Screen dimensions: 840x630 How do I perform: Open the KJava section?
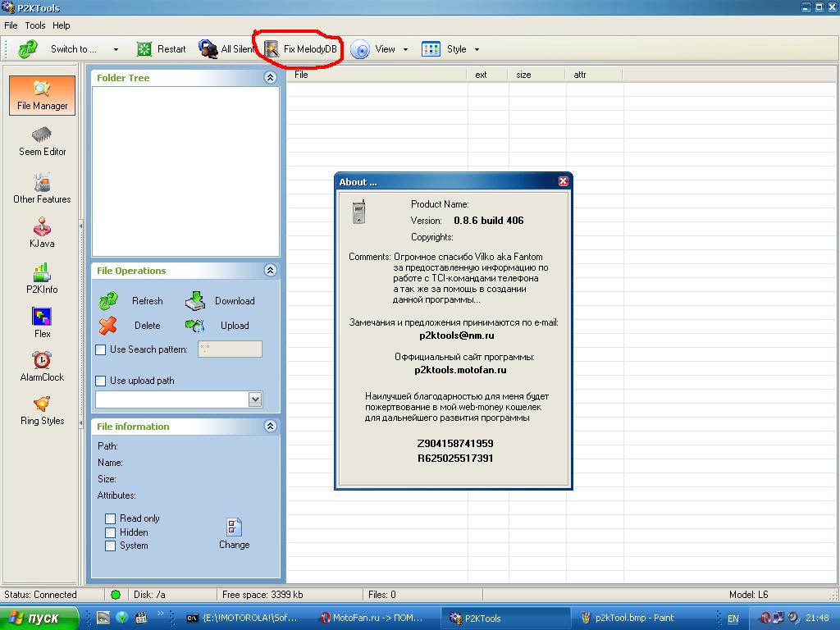(x=42, y=233)
